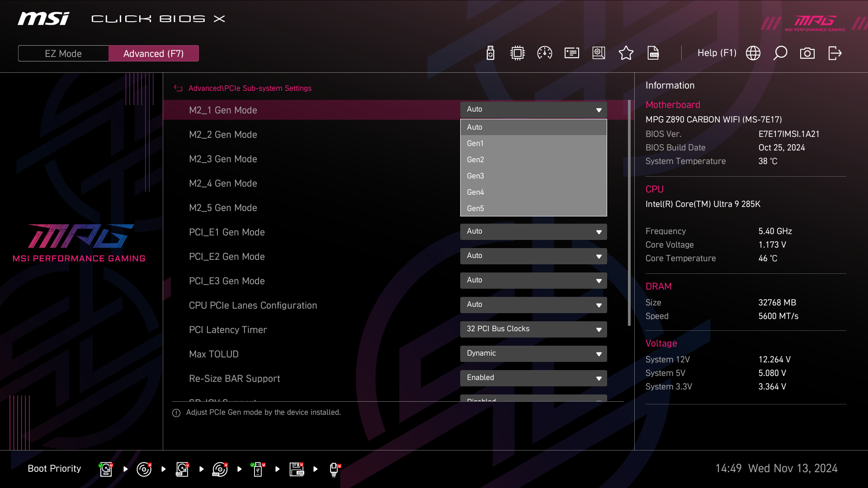This screenshot has height=488, width=868.
Task: Open the LOG file icon
Action: (653, 53)
